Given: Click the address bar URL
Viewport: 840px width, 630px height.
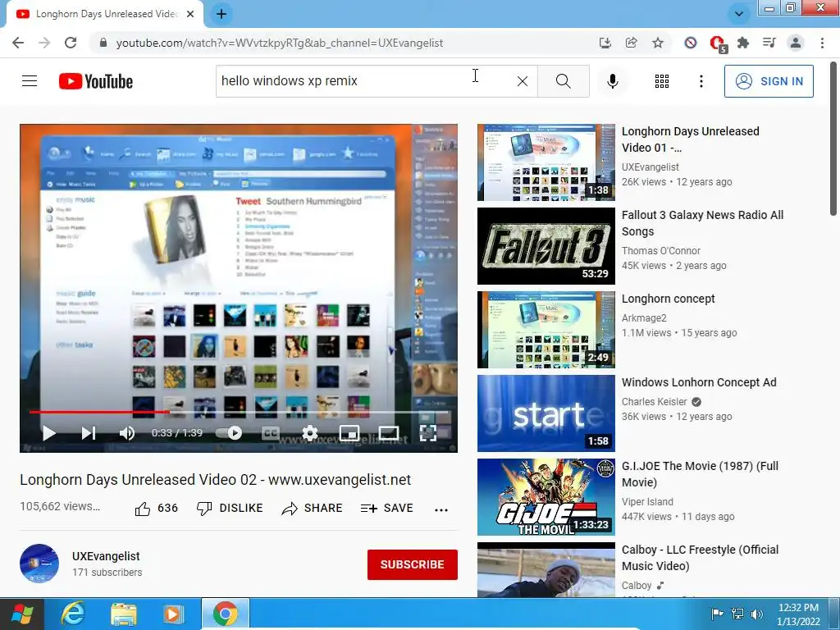Looking at the screenshot, I should [x=280, y=43].
